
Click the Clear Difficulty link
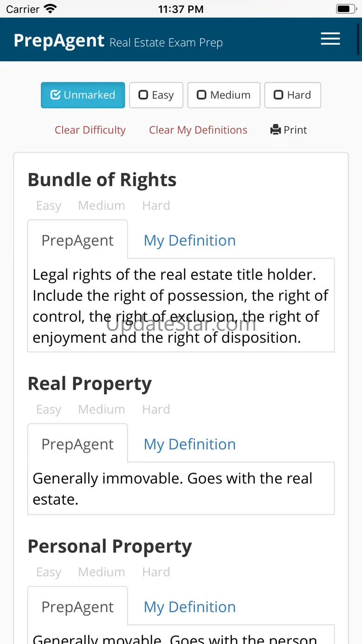[90, 130]
